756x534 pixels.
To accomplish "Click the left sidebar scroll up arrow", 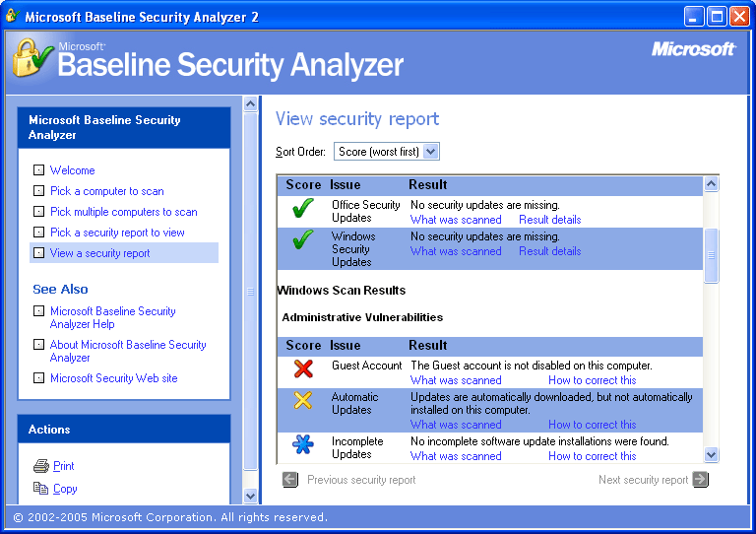I will 250,103.
